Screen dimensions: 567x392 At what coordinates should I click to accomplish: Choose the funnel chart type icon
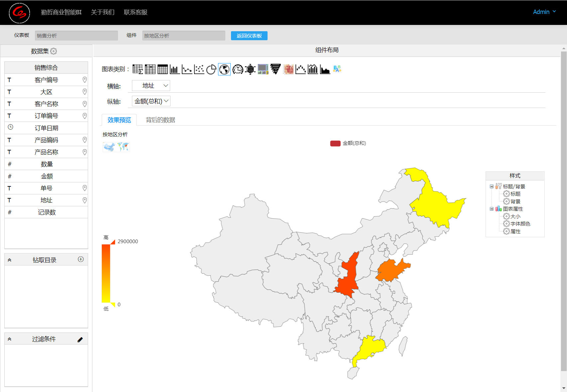tap(275, 69)
